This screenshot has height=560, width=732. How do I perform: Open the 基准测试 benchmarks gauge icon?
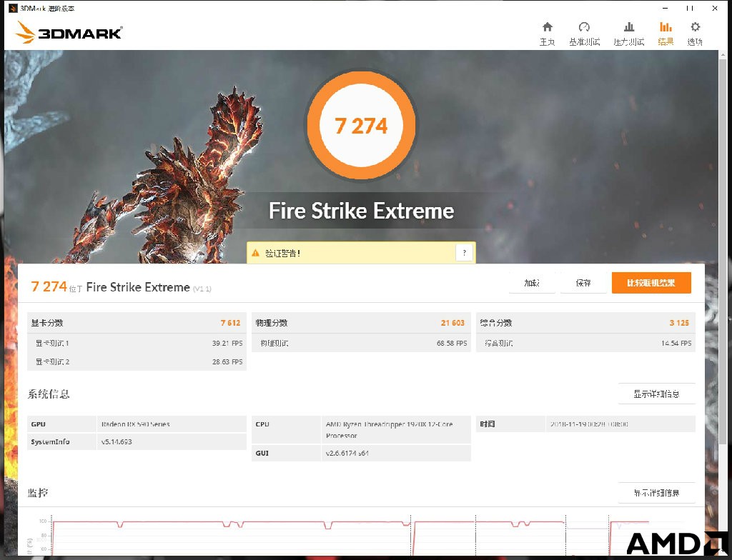pyautogui.click(x=584, y=27)
